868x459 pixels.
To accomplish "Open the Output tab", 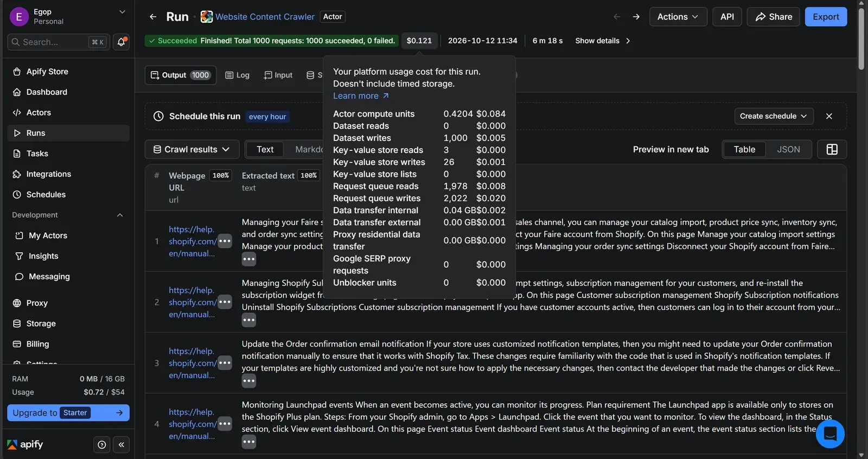I will (x=180, y=75).
